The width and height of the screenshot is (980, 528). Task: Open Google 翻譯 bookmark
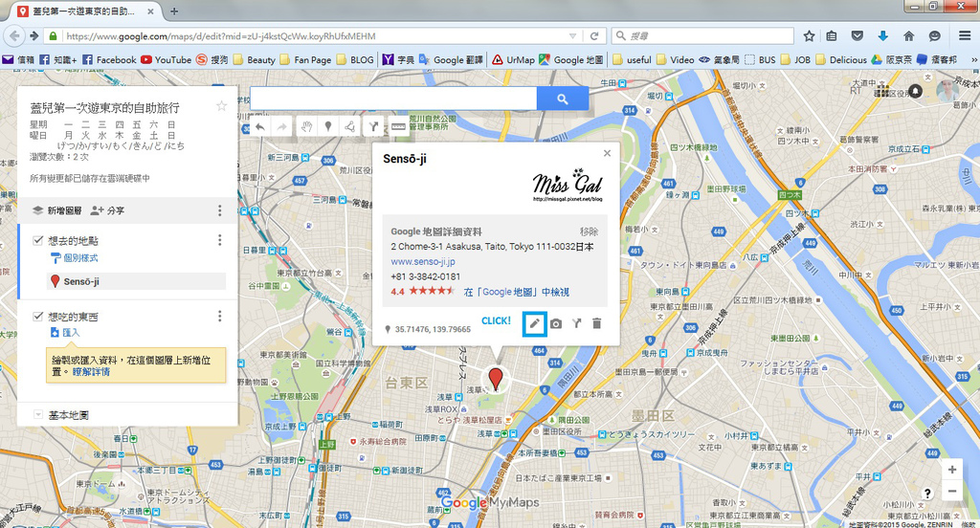pyautogui.click(x=452, y=60)
